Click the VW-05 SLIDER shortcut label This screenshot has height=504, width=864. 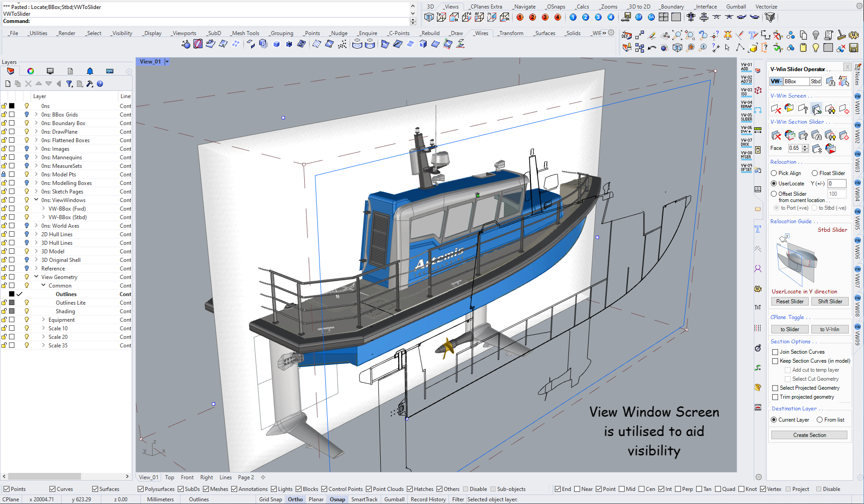[x=747, y=117]
